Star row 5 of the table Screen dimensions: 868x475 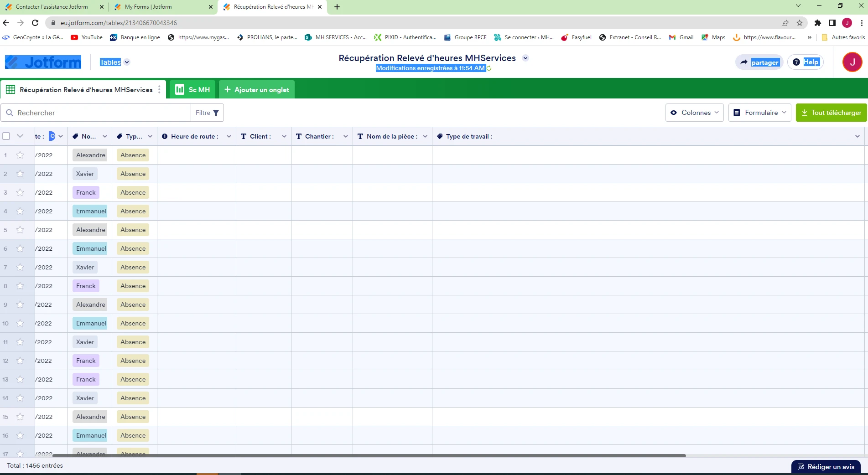[x=20, y=230]
